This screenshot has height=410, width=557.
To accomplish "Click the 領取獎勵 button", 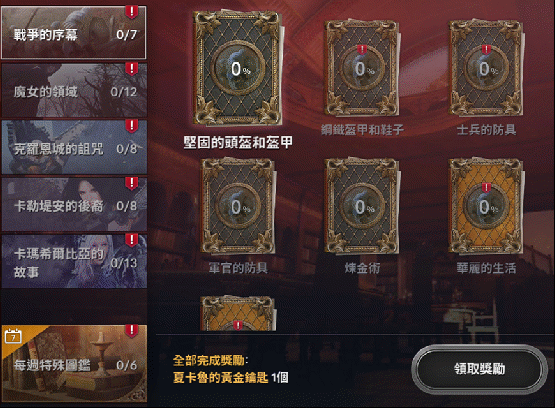I will pyautogui.click(x=480, y=369).
